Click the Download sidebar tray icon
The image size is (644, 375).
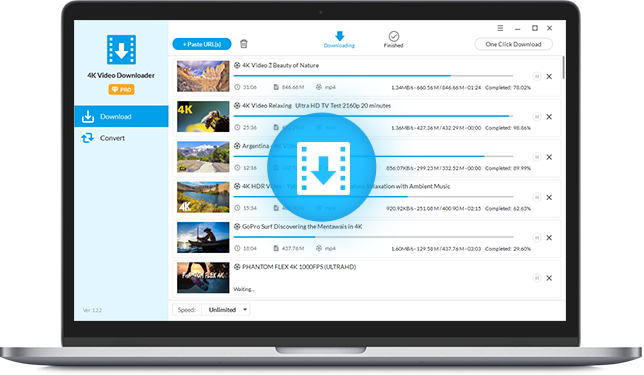click(x=88, y=116)
